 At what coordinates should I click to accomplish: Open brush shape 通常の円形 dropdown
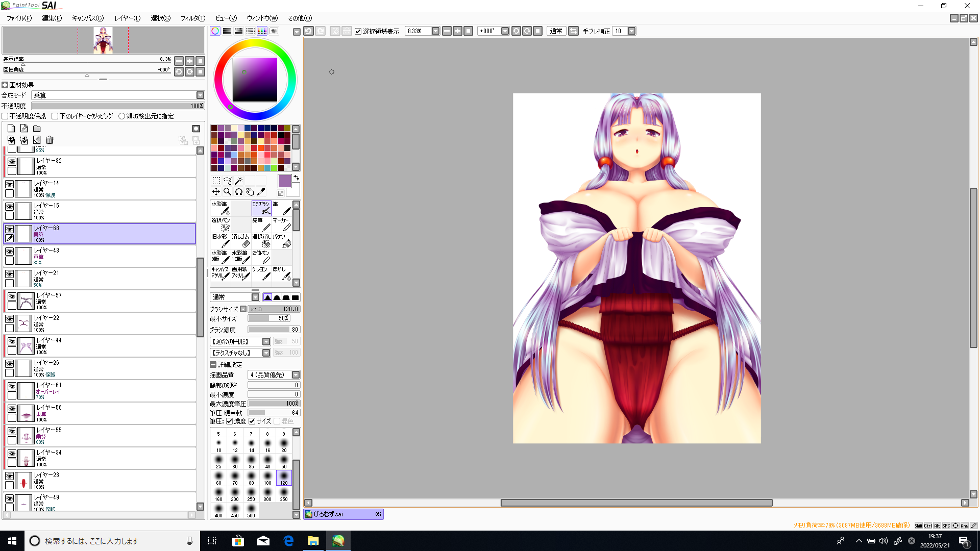coord(266,342)
